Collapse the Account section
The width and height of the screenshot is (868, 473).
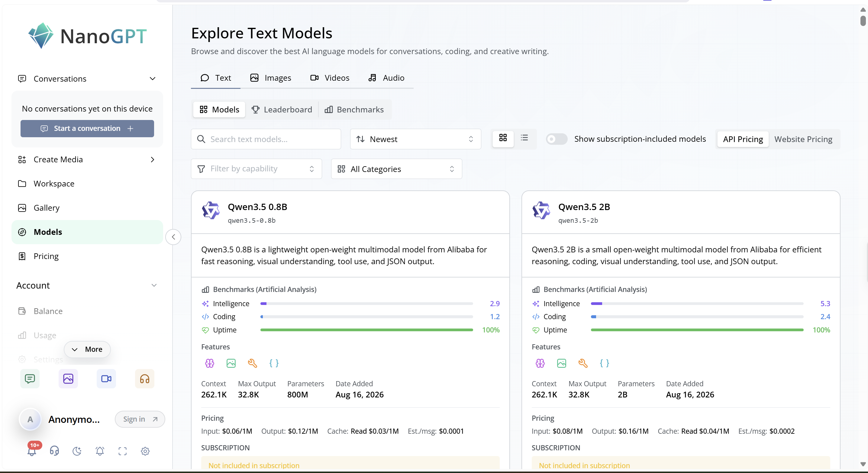(x=154, y=285)
